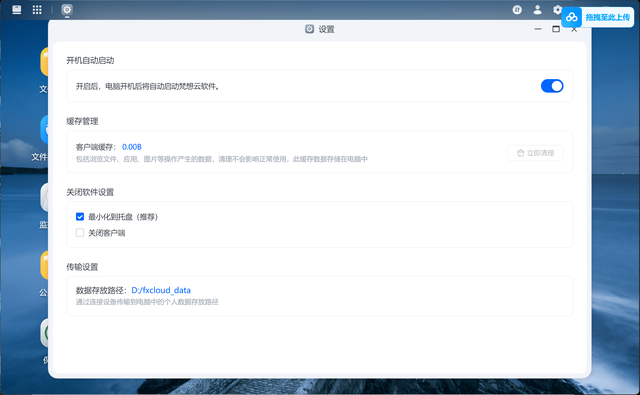Maximize the 设置 window
Viewport: 640px width, 395px height.
(556, 29)
